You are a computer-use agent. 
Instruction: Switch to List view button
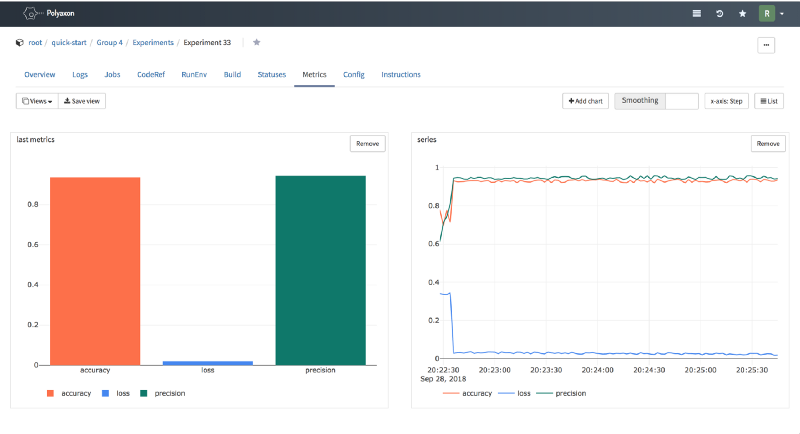(x=769, y=101)
